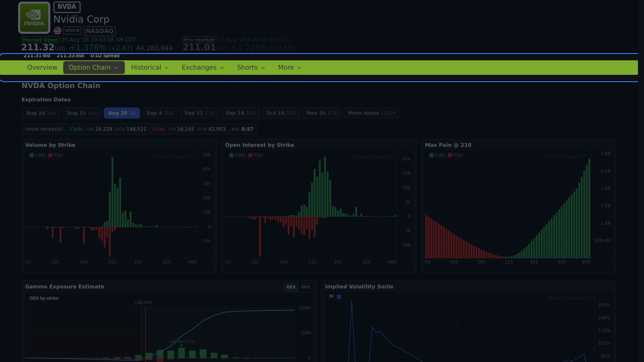
Task: Toggle IV series in volatility smile legend
Action: click(x=335, y=297)
